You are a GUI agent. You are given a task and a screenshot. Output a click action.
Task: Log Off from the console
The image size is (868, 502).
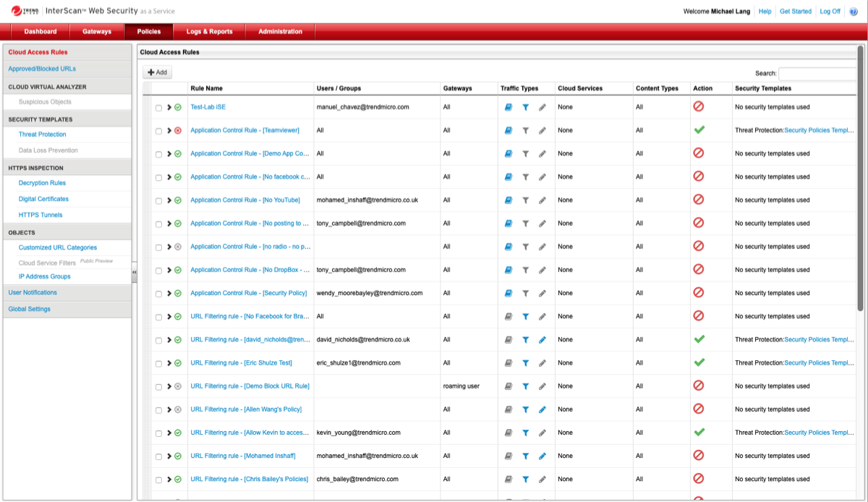point(830,12)
